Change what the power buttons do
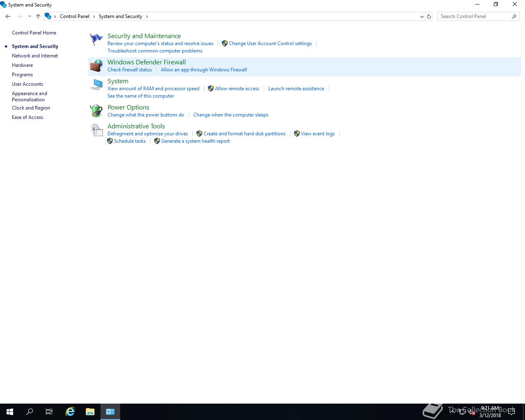This screenshot has height=420, width=525. click(146, 115)
